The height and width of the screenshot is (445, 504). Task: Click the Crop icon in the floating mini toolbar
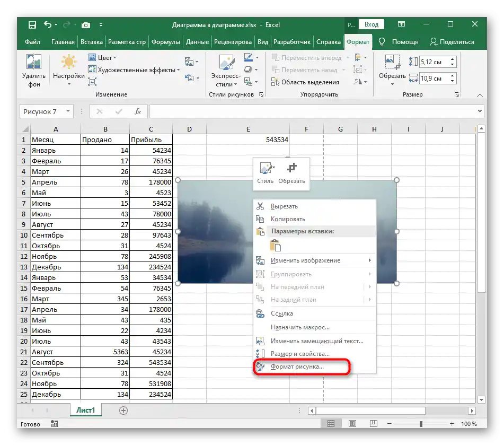pos(291,169)
